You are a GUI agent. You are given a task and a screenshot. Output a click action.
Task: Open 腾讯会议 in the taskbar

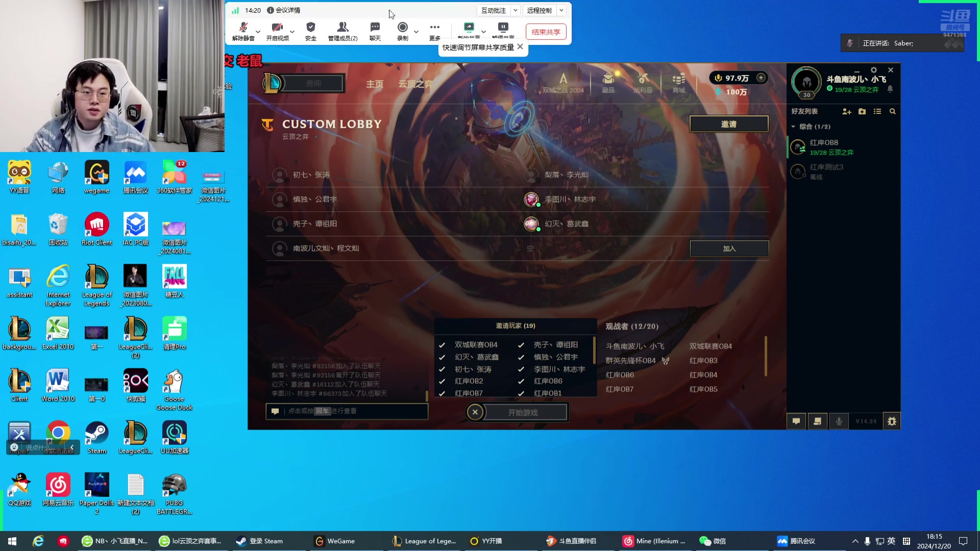[x=796, y=541]
